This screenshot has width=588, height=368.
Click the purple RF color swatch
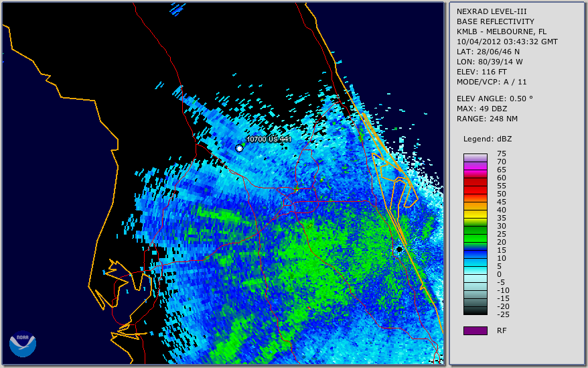pyautogui.click(x=475, y=330)
